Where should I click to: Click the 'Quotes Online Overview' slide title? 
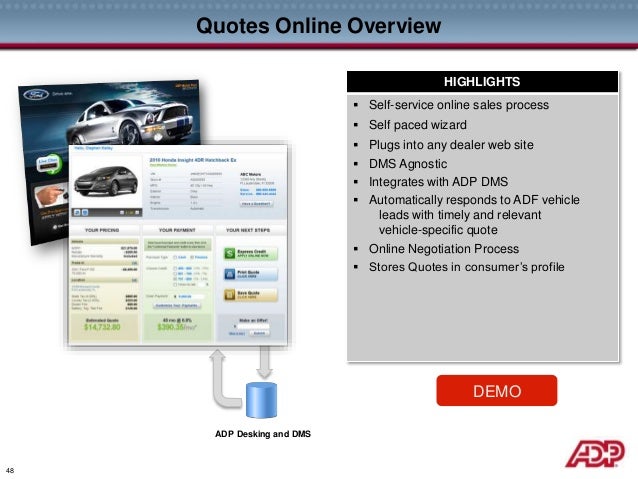point(319,26)
